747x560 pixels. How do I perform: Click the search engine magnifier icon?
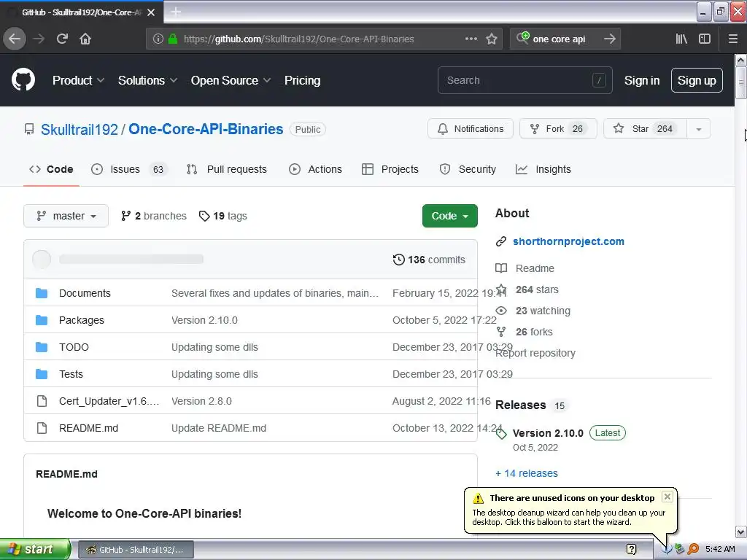pyautogui.click(x=522, y=38)
